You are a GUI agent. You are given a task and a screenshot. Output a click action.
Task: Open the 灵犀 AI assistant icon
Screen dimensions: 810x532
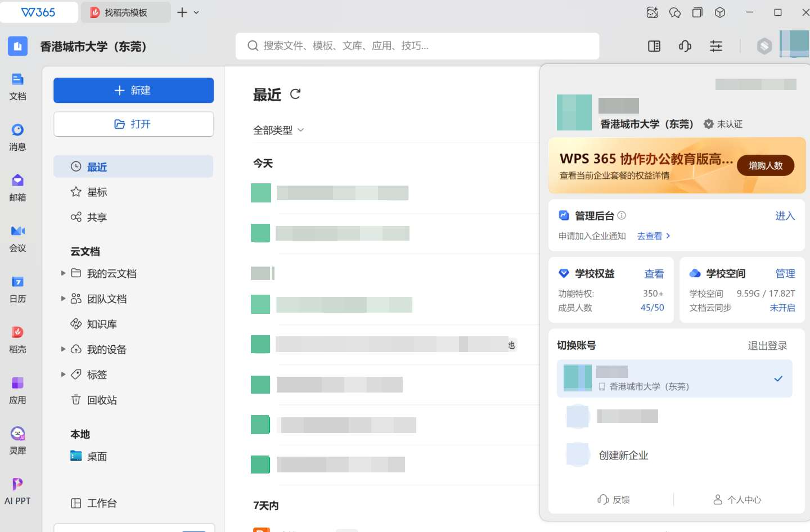coord(17,440)
